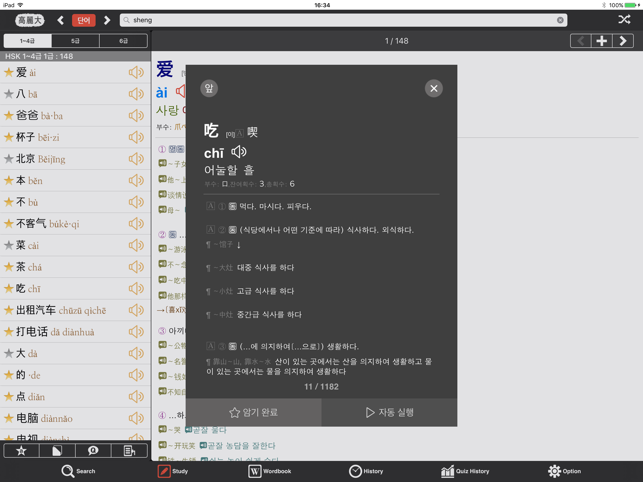Click the plus icon in the header

[x=601, y=41]
